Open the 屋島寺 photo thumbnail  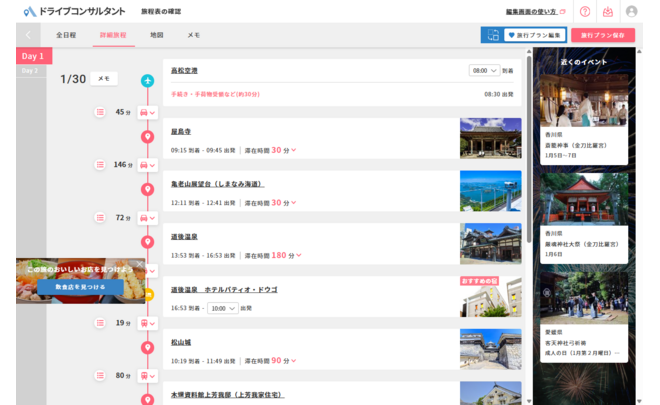coord(490,138)
